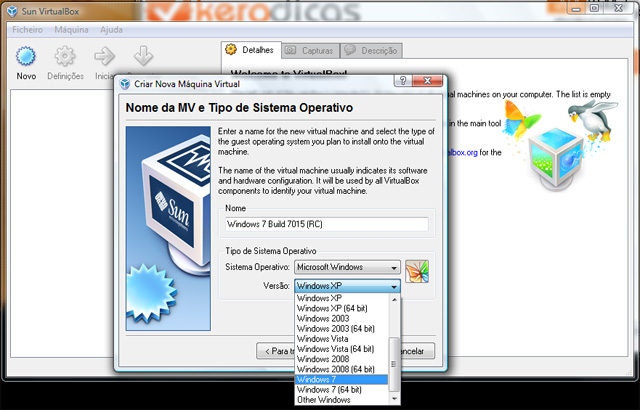This screenshot has width=640, height=410.
Task: Open the Sistema Operativo dropdown
Action: [x=347, y=268]
